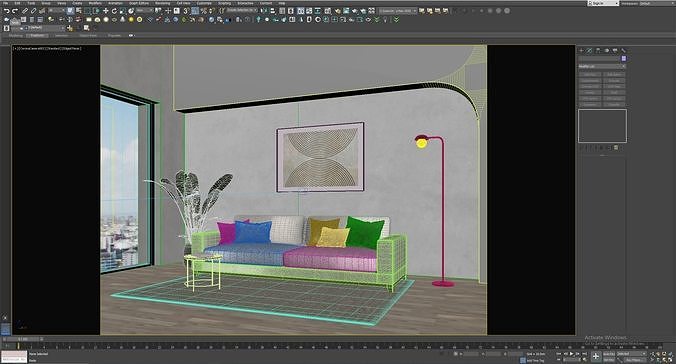
Task: Open the Selected key target dropdown
Action: click(x=632, y=354)
